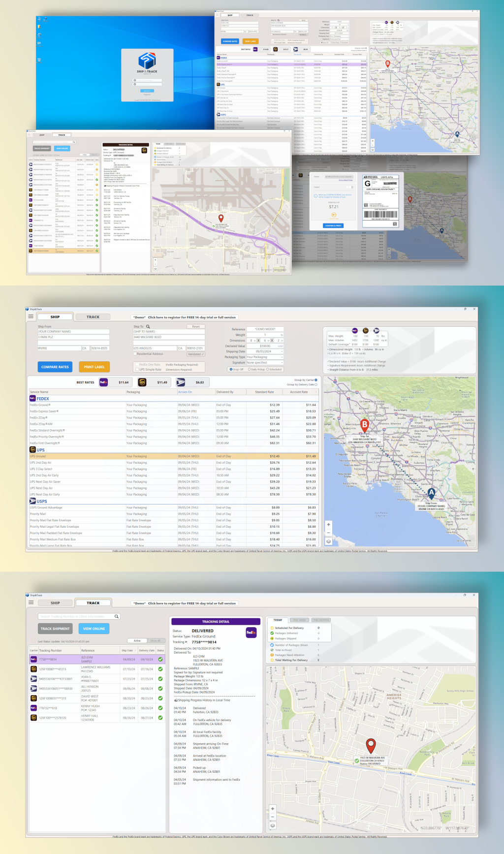Click the blue A origin pin on map
Image resolution: width=504 pixels, height=854 pixels.
(x=431, y=492)
